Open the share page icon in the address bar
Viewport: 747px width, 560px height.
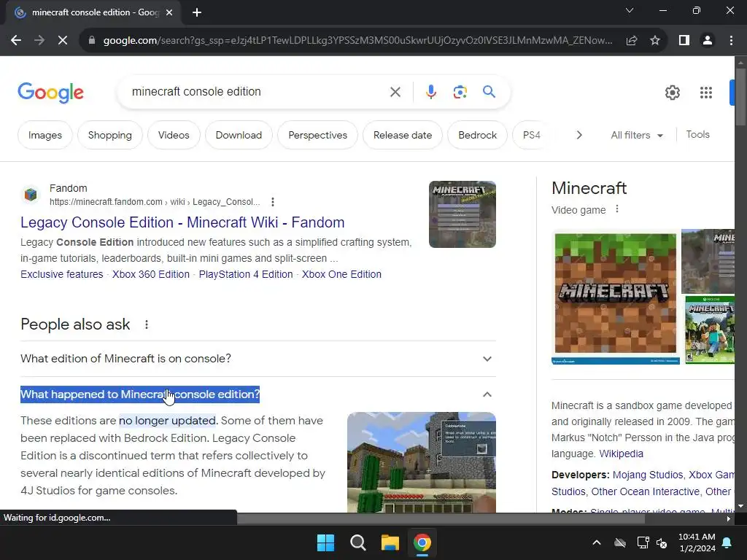(x=632, y=41)
